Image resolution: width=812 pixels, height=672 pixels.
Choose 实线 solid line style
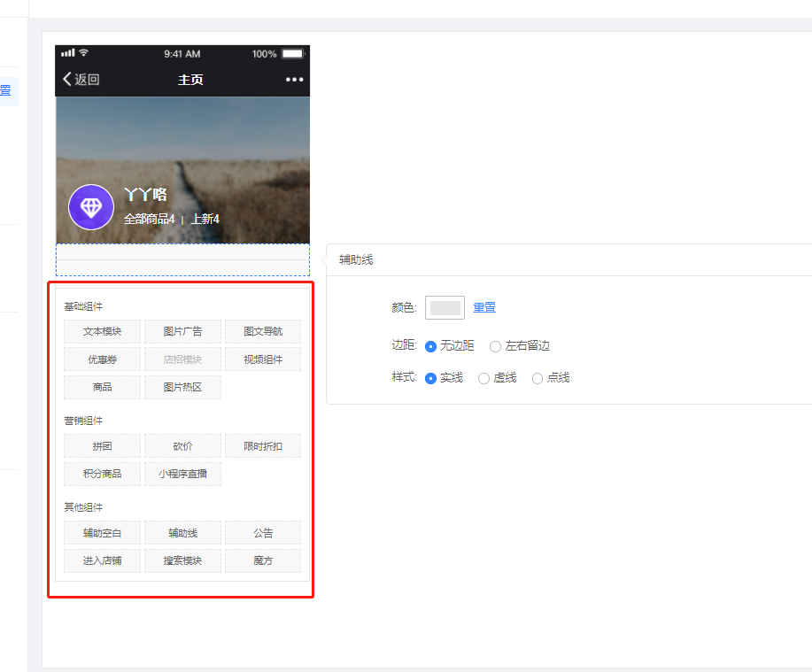(431, 378)
